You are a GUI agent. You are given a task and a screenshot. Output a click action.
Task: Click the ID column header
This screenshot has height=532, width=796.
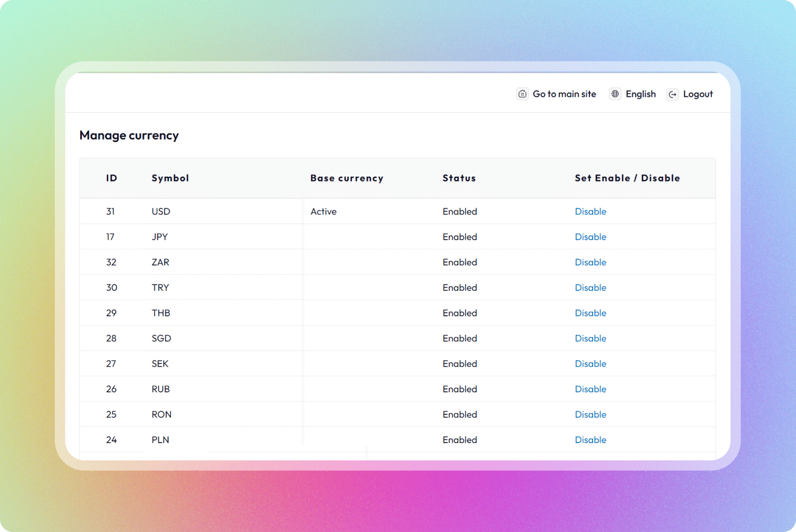point(112,178)
